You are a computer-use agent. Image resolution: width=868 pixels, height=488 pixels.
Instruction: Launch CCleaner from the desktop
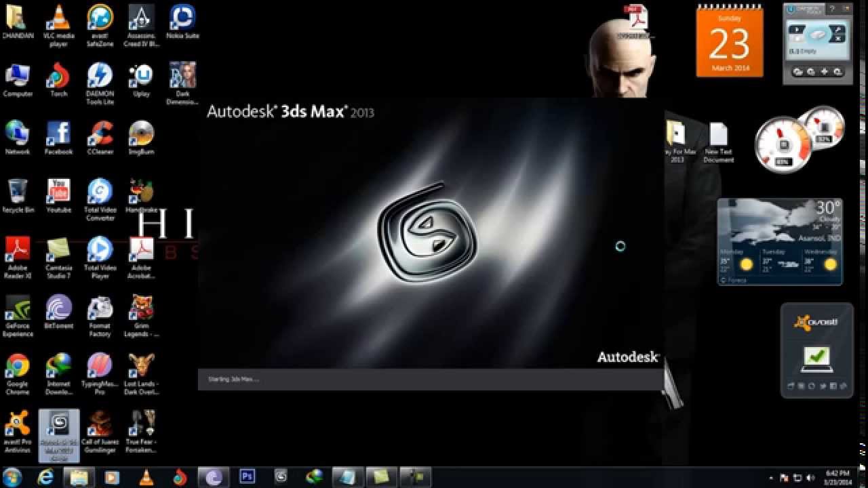[x=100, y=138]
